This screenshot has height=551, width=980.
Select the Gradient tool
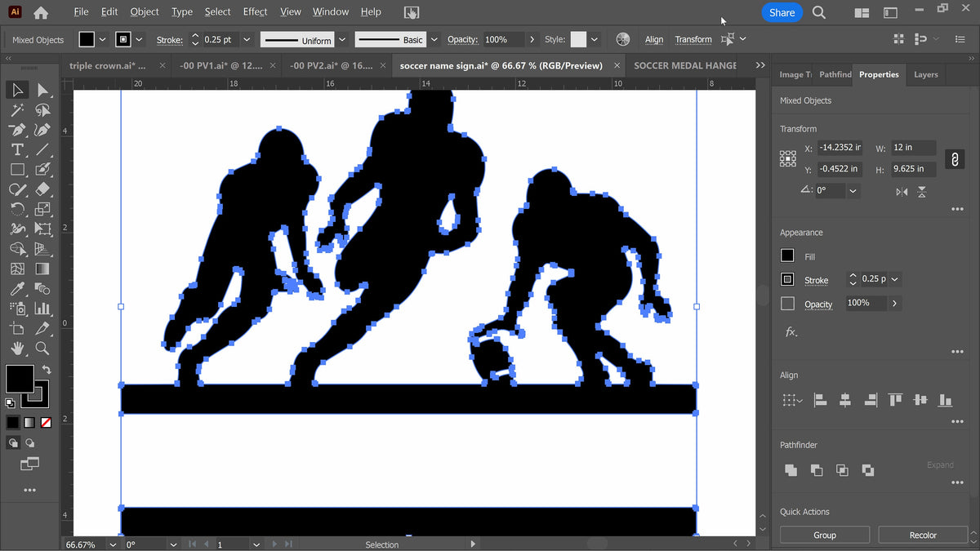click(x=43, y=269)
